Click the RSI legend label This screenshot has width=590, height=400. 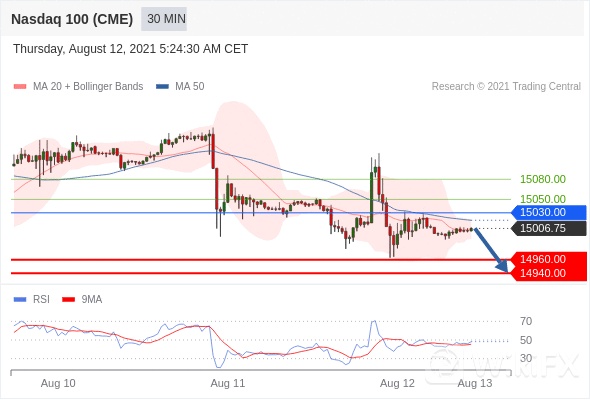(x=41, y=300)
